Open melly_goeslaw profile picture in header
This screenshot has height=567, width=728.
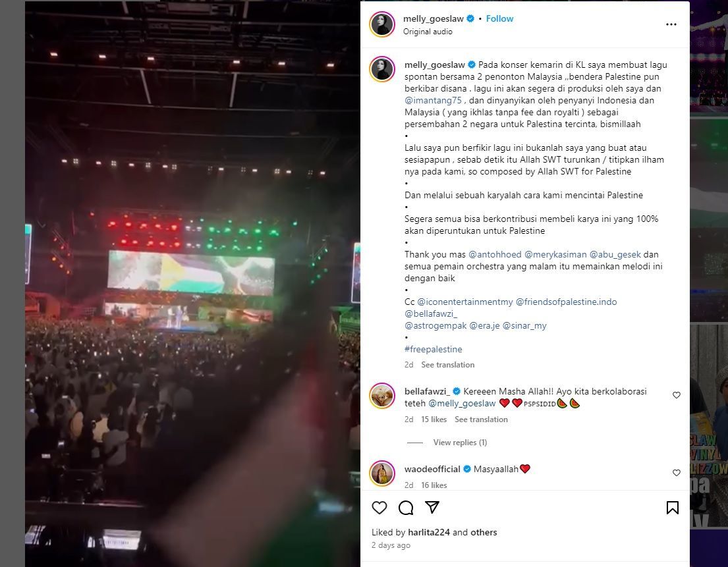tap(382, 24)
